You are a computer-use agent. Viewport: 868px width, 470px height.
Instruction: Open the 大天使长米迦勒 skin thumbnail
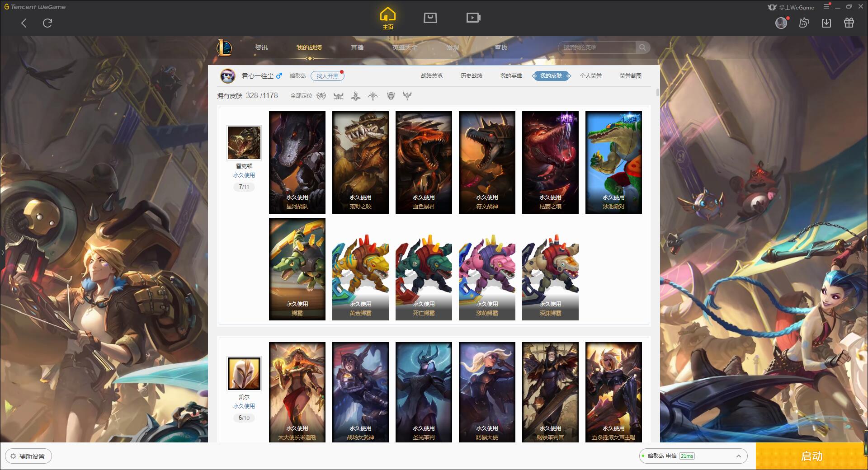click(x=297, y=392)
